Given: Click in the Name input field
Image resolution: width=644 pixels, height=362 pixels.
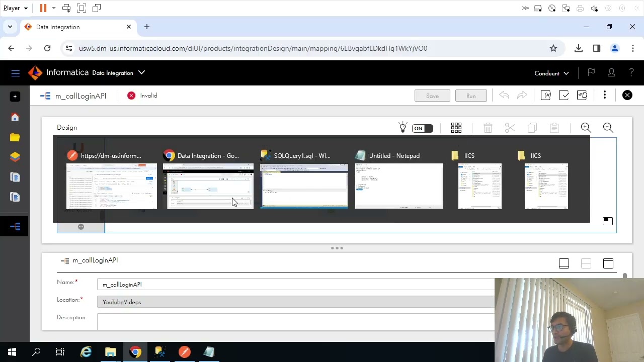Looking at the screenshot, I should (296, 285).
